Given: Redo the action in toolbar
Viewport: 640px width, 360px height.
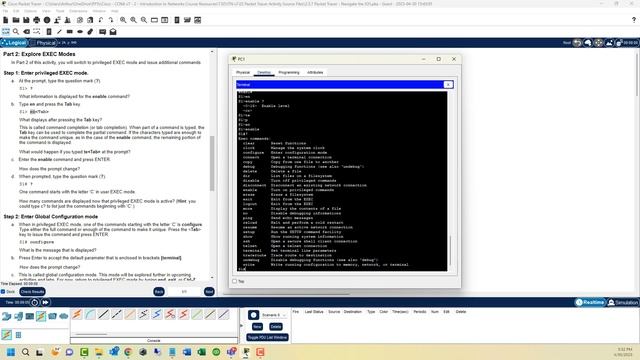Looking at the screenshot, I should 111,20.
